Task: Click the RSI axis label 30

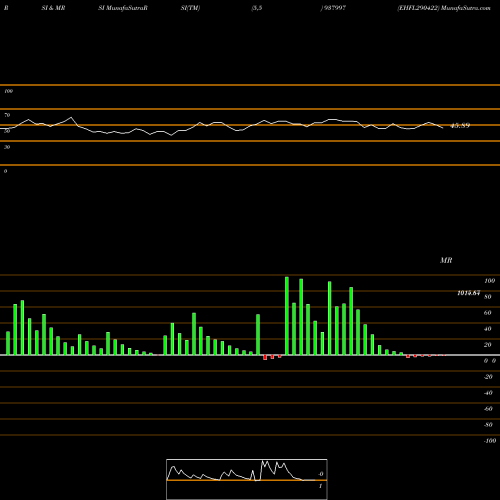Action: point(7,147)
